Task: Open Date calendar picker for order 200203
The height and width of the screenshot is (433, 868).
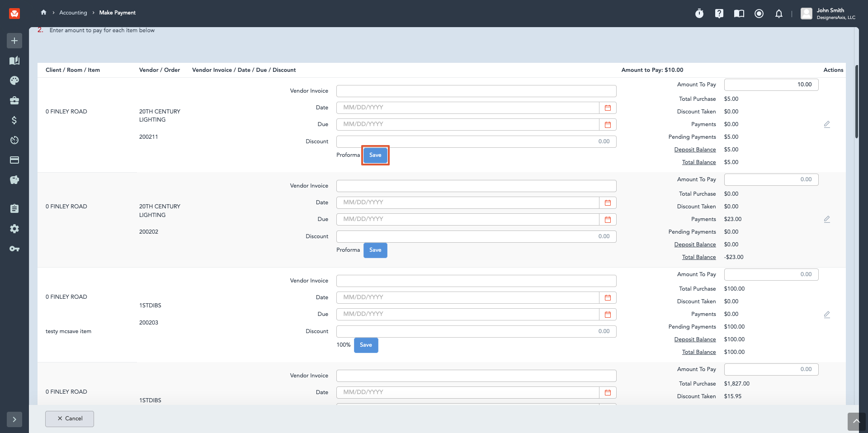Action: click(608, 297)
